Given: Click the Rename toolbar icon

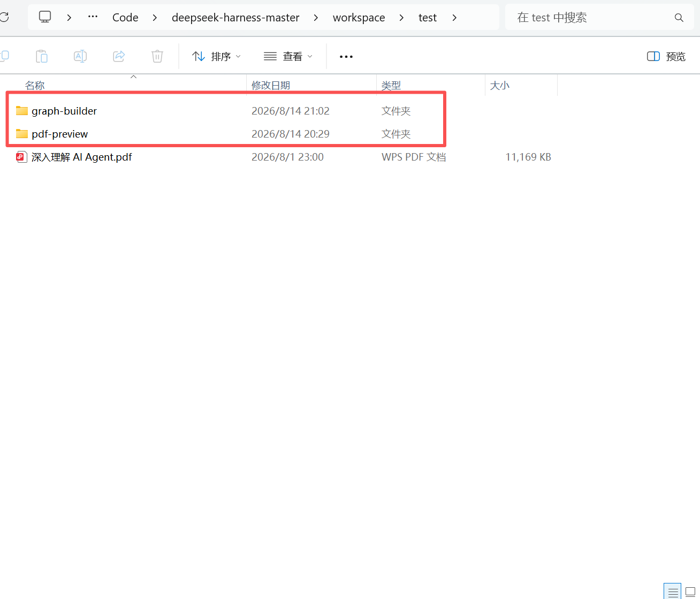Looking at the screenshot, I should [x=80, y=56].
